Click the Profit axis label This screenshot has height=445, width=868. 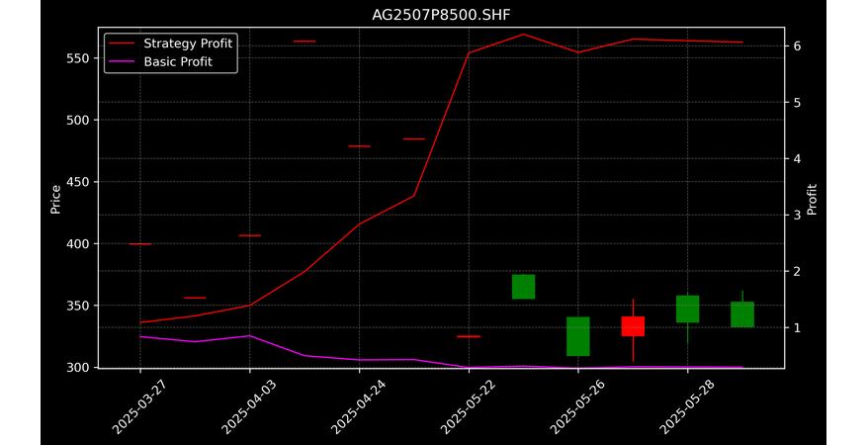coord(812,199)
